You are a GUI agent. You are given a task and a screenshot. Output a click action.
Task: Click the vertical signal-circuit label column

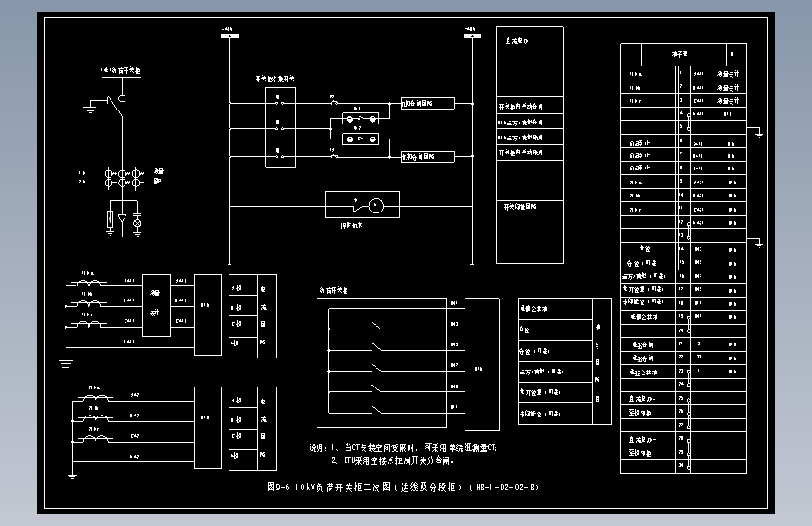coord(602,361)
